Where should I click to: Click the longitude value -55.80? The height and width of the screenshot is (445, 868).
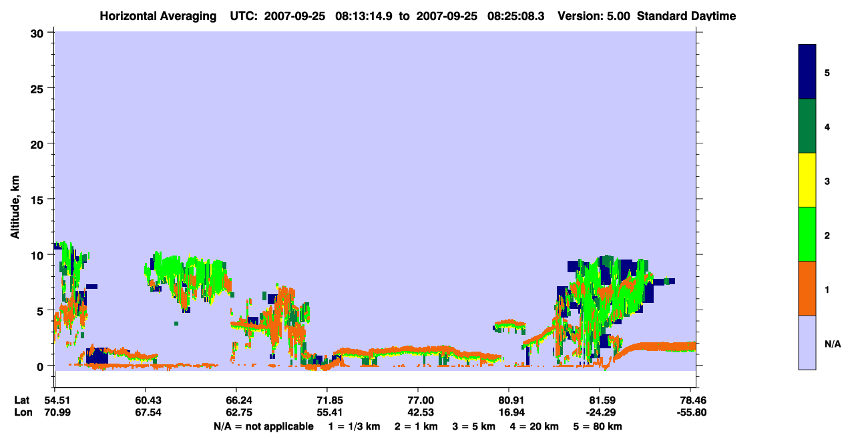(692, 412)
